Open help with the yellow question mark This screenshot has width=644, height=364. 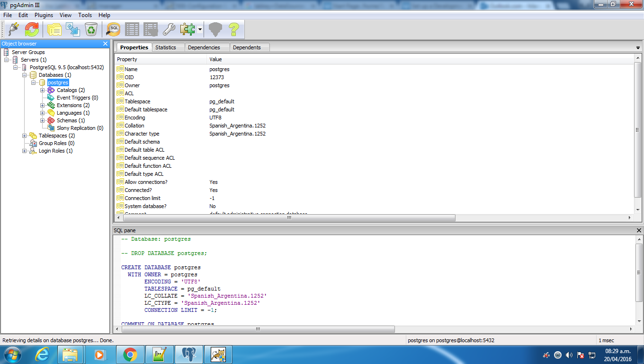pyautogui.click(x=233, y=30)
